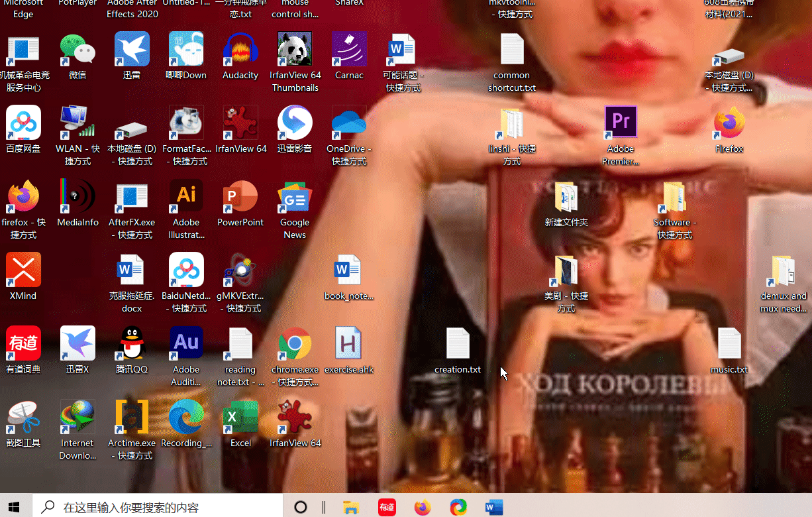Open the 迅雷 desktop icon beside 微信
812x517 pixels.
(x=132, y=50)
